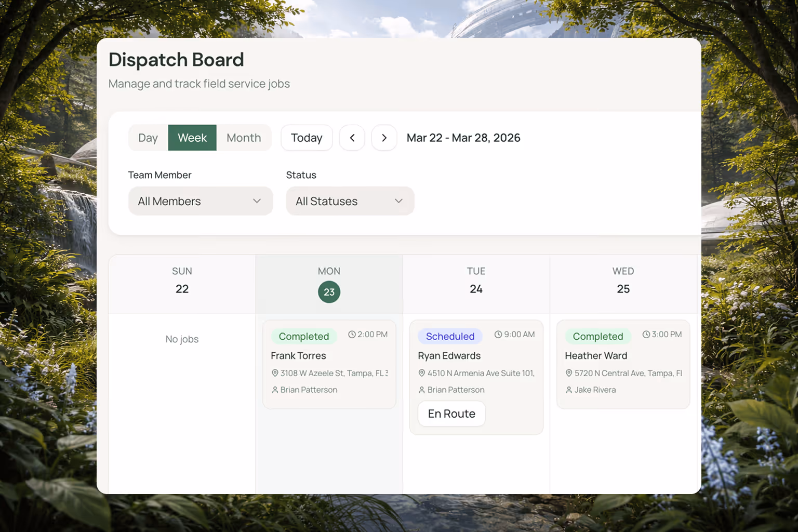Mark Ryan Edwards job as En Route
Image resolution: width=798 pixels, height=532 pixels.
coord(451,414)
